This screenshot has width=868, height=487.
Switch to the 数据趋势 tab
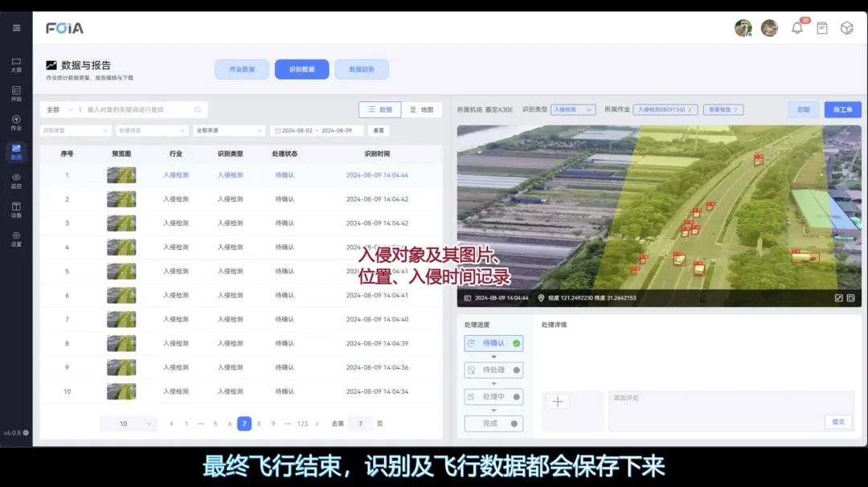click(x=362, y=70)
